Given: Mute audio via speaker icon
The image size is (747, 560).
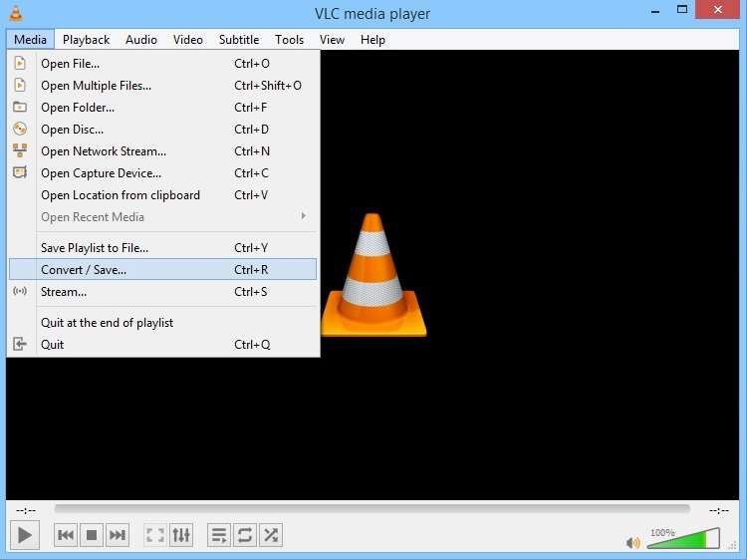Looking at the screenshot, I should tap(633, 542).
